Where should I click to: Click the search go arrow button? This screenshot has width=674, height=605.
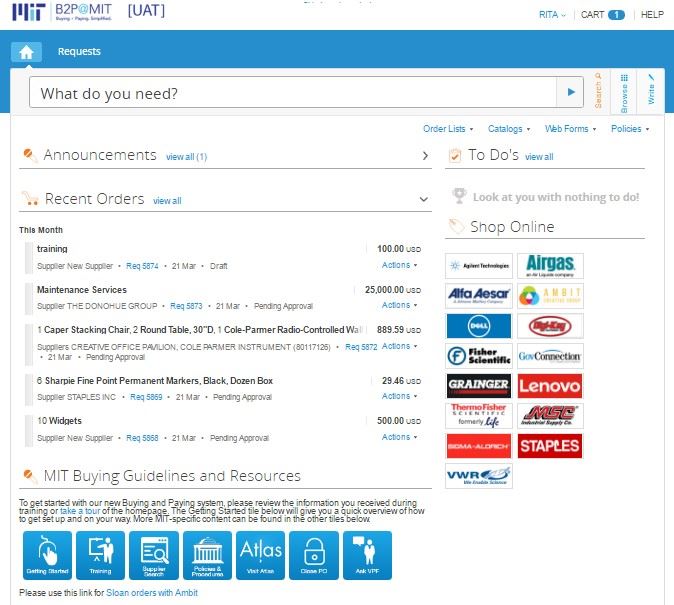click(570, 93)
